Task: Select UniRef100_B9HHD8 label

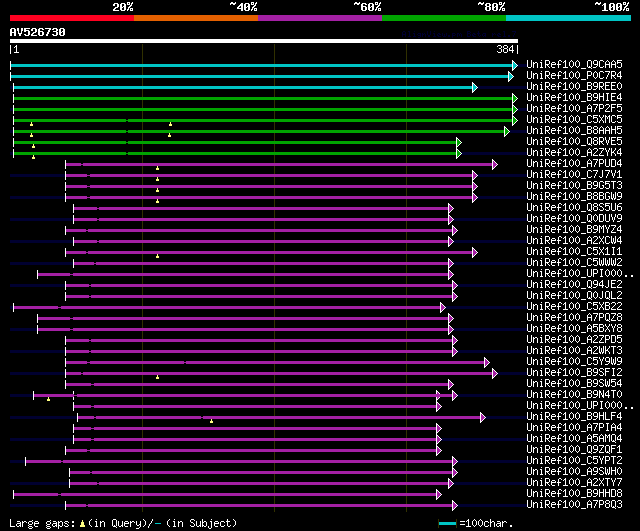Action: click(x=574, y=494)
